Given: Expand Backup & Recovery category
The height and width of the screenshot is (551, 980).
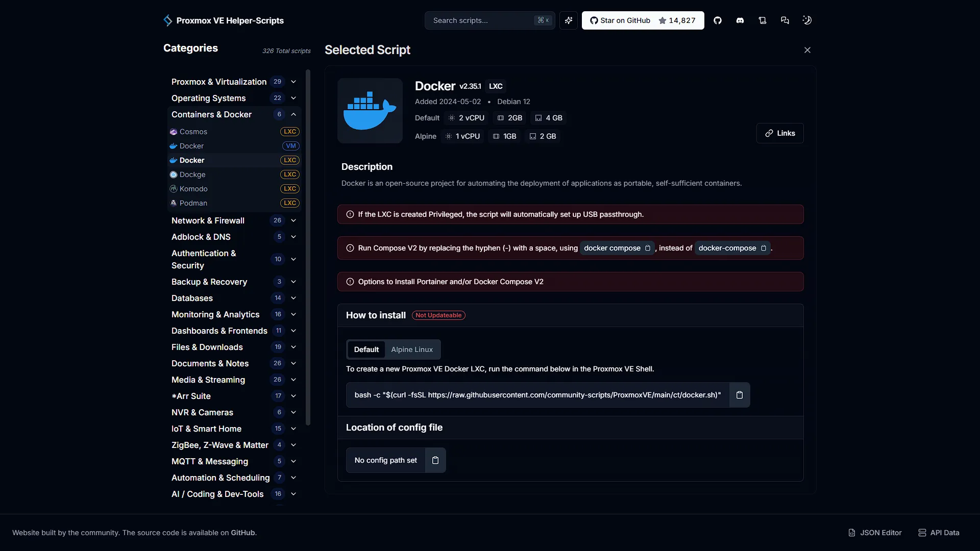Looking at the screenshot, I should point(234,282).
